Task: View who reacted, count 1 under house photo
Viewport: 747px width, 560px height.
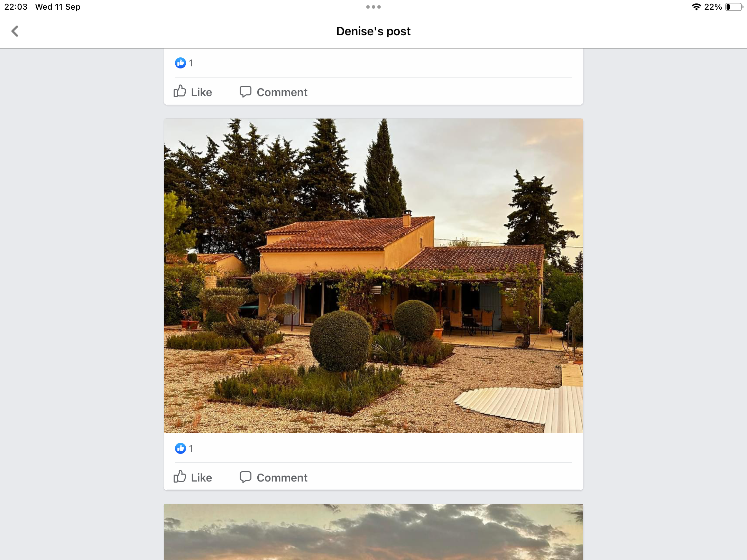Action: point(191,448)
